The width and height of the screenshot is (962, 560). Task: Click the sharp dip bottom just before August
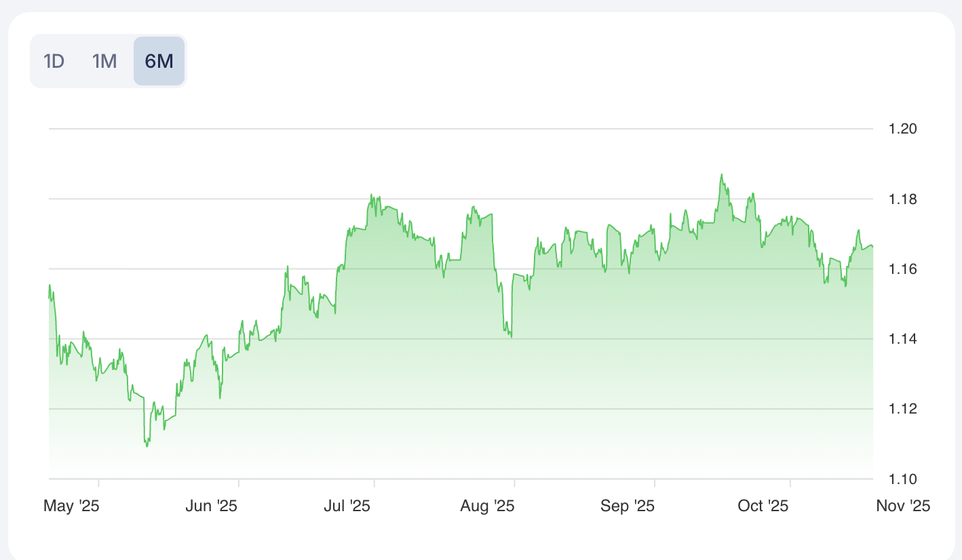tap(510, 336)
